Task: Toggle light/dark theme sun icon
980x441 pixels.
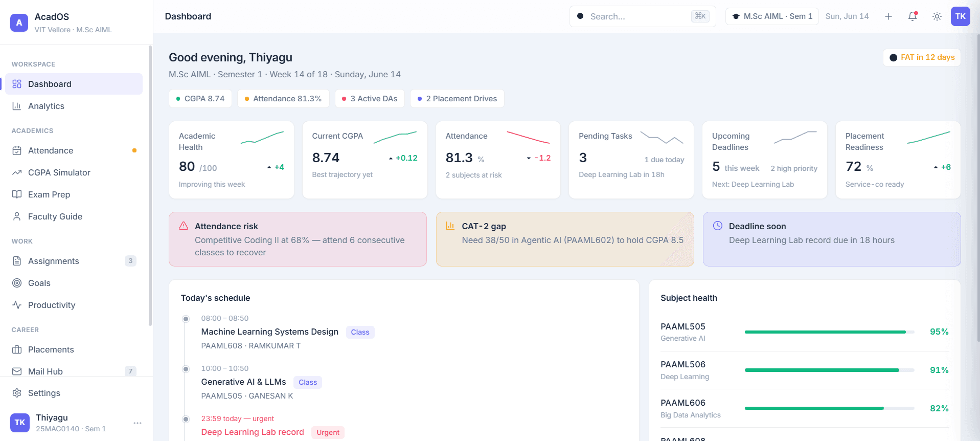Action: click(x=937, y=16)
